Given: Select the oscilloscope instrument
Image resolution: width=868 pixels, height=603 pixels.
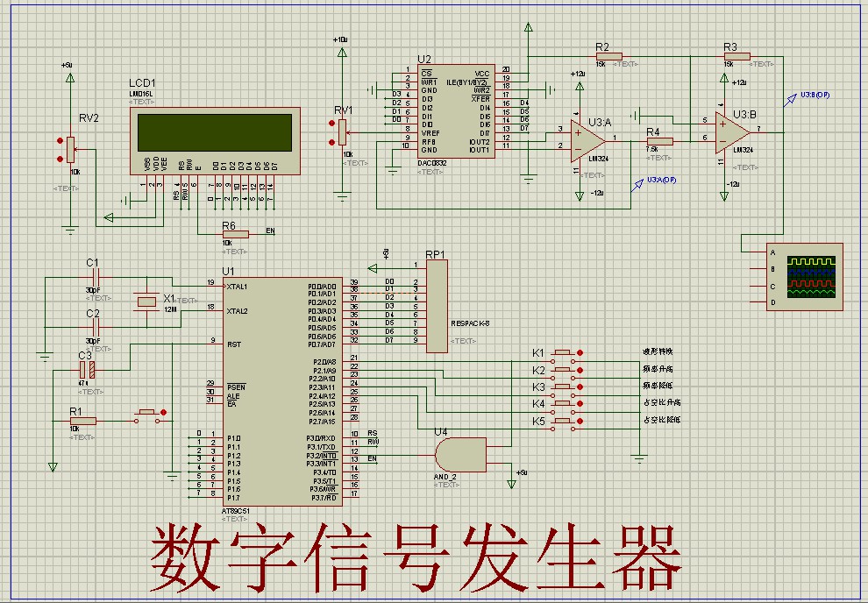Looking at the screenshot, I should click(x=805, y=277).
